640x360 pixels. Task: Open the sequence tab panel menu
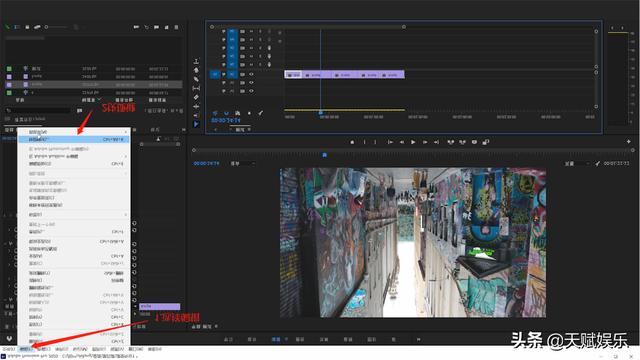tap(249, 129)
